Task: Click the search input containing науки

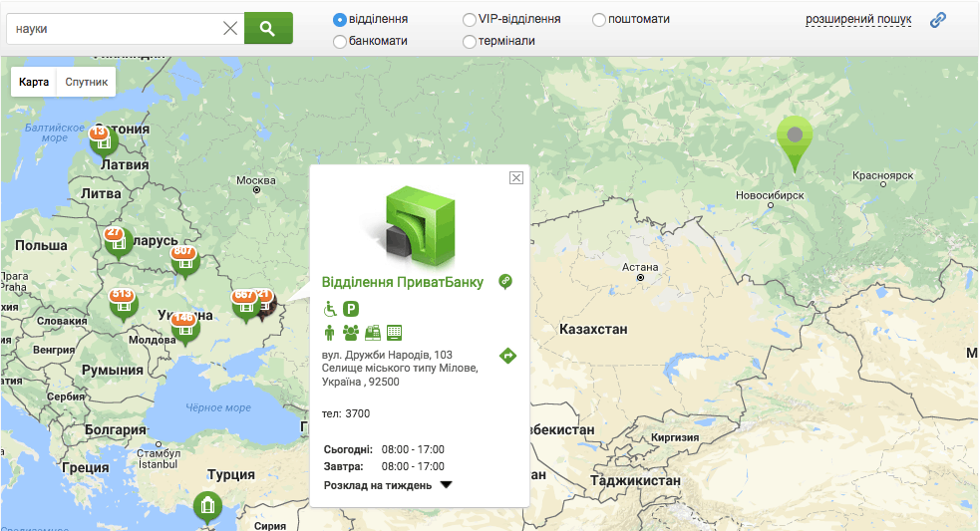Action: 115,29
